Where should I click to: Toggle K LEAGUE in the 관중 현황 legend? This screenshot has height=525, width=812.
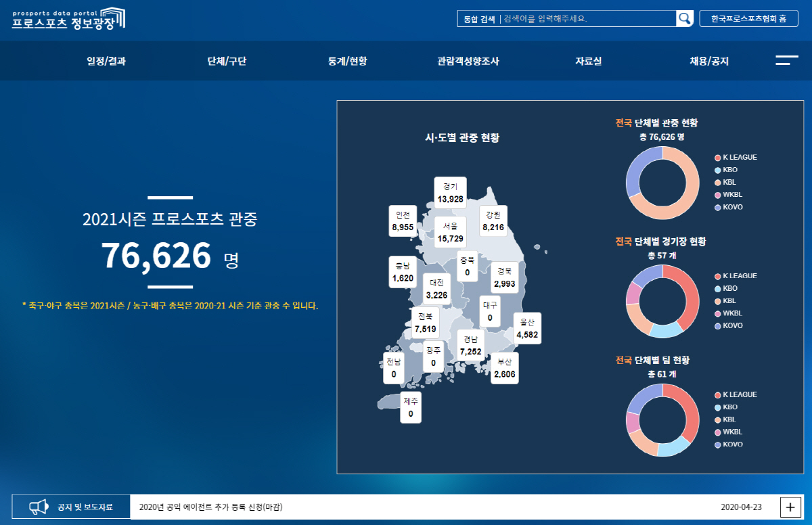(x=736, y=157)
